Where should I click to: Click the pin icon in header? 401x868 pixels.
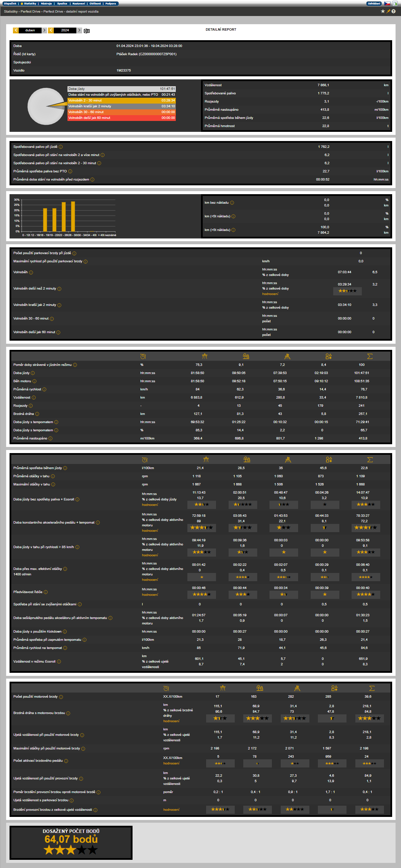pos(388,11)
